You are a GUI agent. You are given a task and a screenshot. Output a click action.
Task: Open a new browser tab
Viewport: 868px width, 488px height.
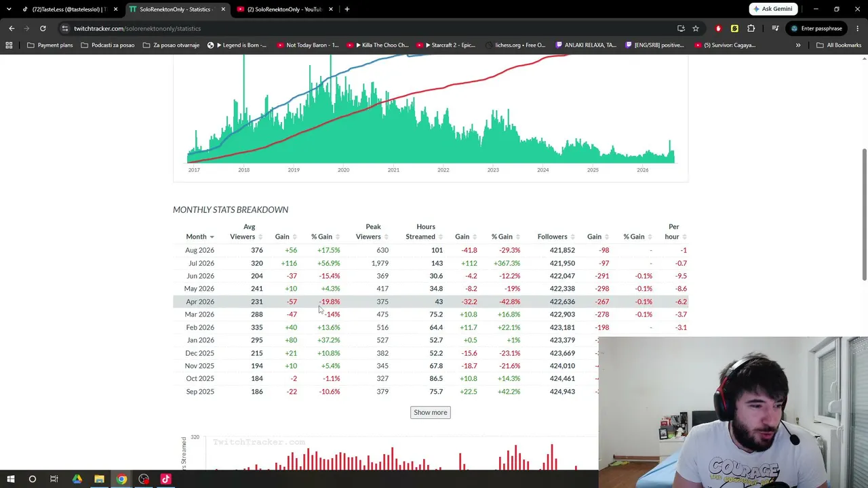pos(347,9)
